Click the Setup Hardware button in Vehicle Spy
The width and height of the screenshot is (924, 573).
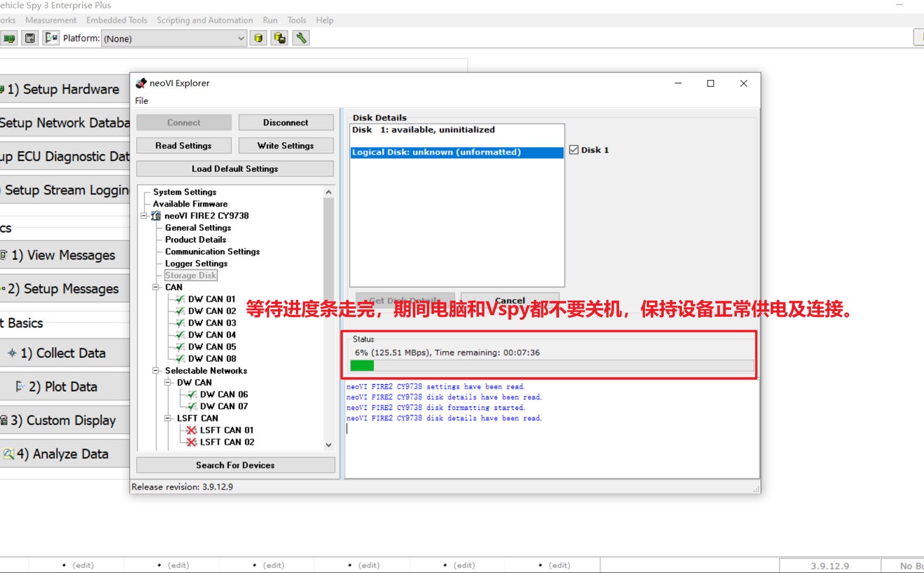64,89
